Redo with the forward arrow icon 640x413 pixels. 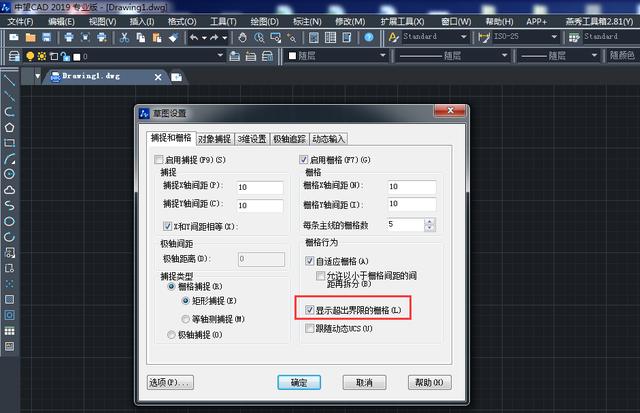[214, 38]
